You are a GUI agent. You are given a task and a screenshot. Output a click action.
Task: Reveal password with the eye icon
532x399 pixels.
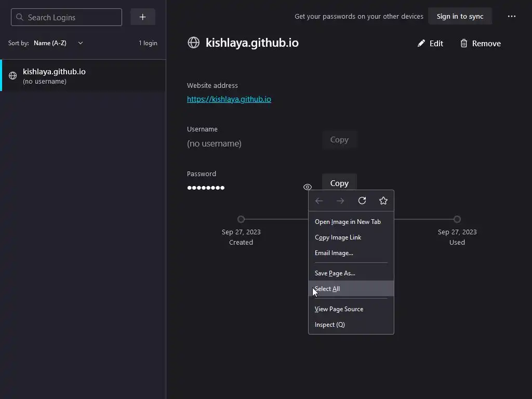click(x=308, y=187)
